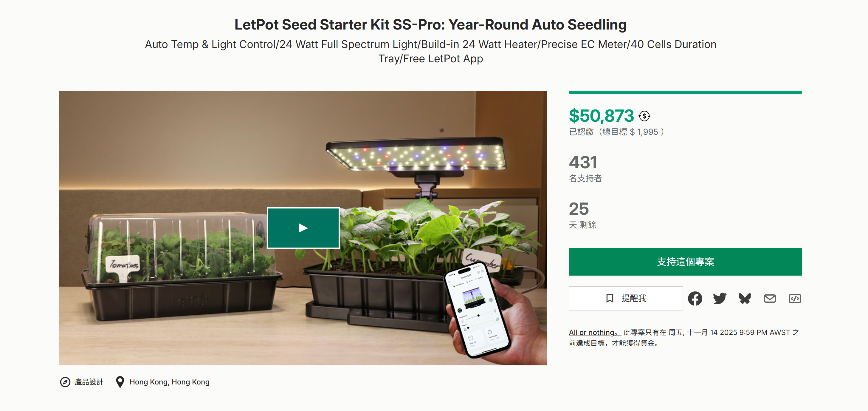Click the 431 backers count
The width and height of the screenshot is (868, 411).
click(583, 163)
